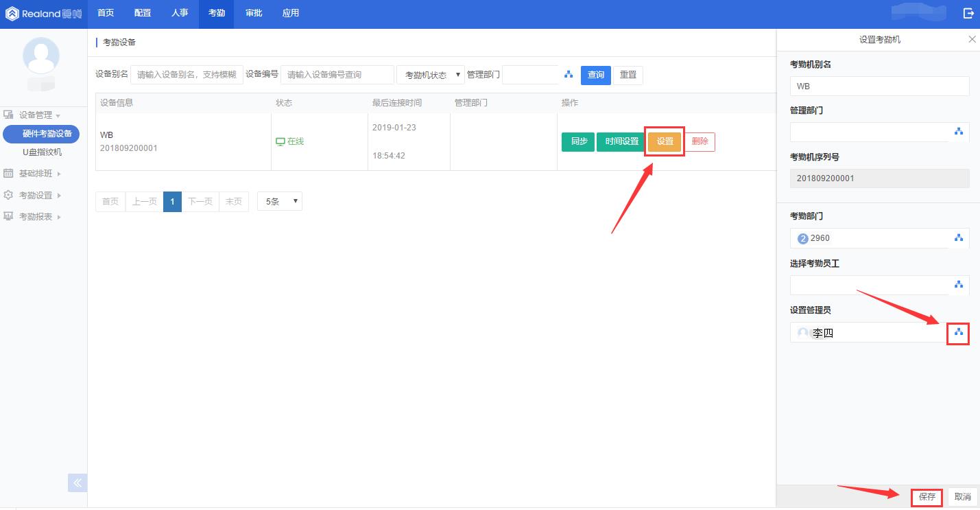Screen dimensions: 980x510
Task: Open department picker next to 管理部门 filter
Action: pyautogui.click(x=568, y=75)
